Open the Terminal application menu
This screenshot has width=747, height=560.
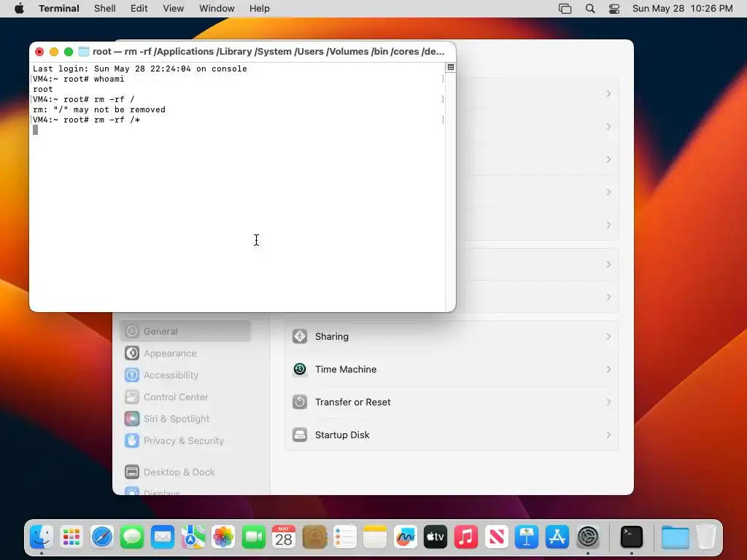pyautogui.click(x=59, y=9)
